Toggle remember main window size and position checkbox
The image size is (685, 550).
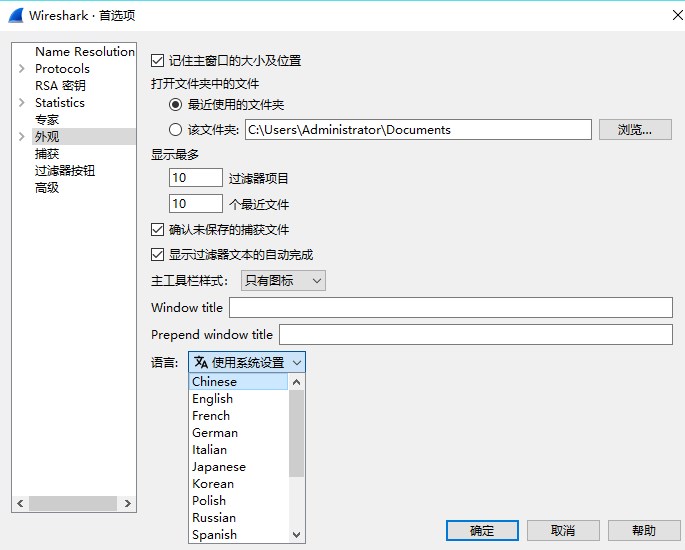click(157, 60)
